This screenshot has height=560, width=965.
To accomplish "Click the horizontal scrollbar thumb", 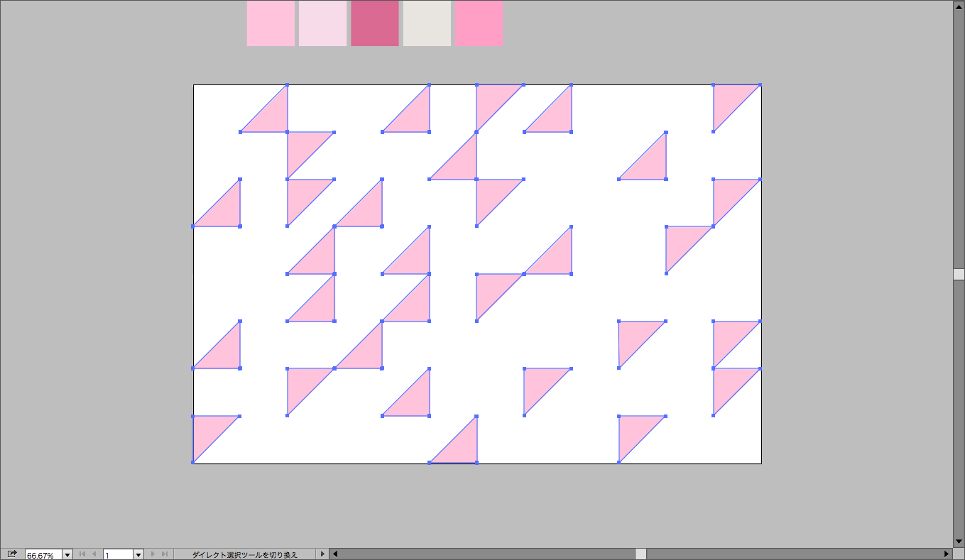I will point(640,554).
